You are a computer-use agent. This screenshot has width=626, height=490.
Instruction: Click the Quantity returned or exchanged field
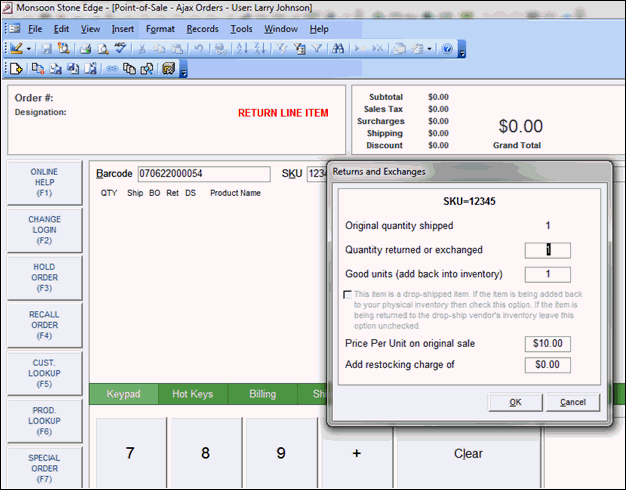tap(547, 250)
